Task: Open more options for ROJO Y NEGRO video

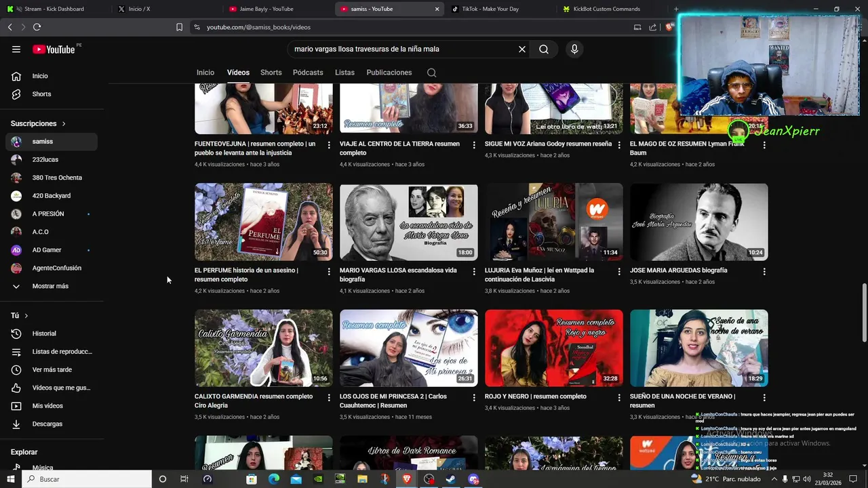Action: [619, 397]
